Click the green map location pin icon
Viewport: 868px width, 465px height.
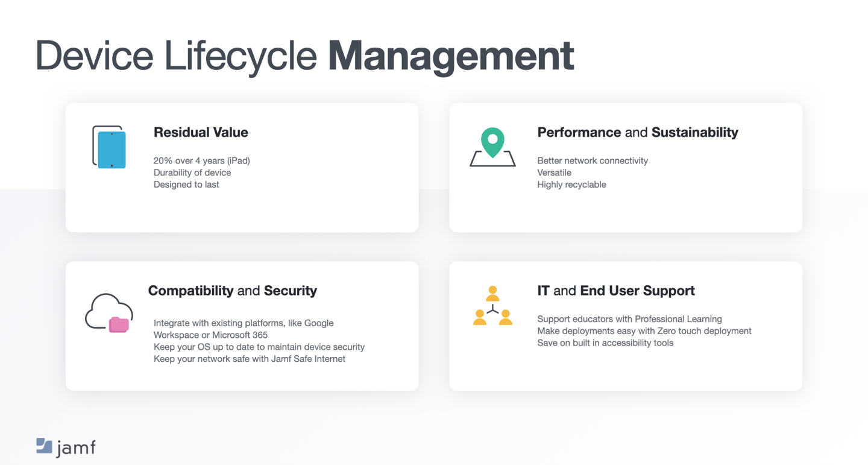click(x=492, y=147)
